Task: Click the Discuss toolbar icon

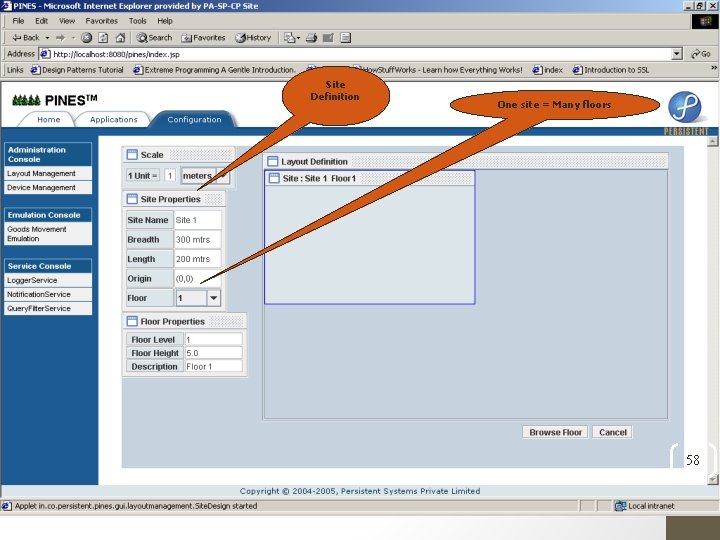Action: coord(345,38)
